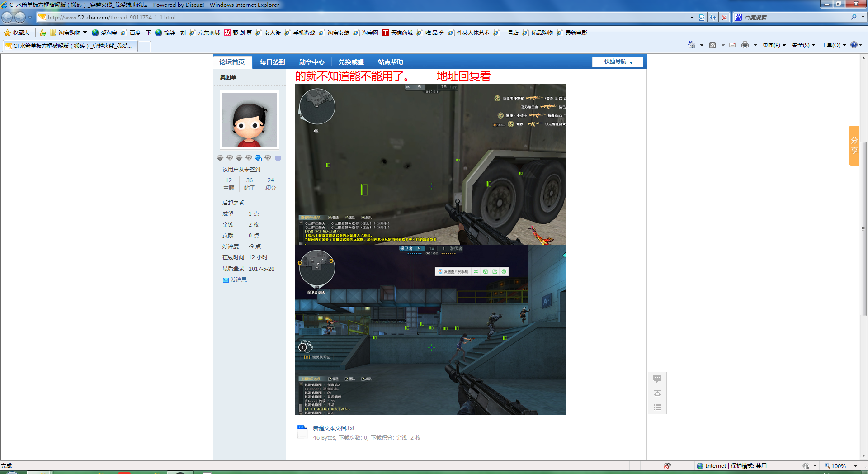Click the InPrivate filtering eye icon in status bar
This screenshot has width=868, height=474.
tap(667, 466)
